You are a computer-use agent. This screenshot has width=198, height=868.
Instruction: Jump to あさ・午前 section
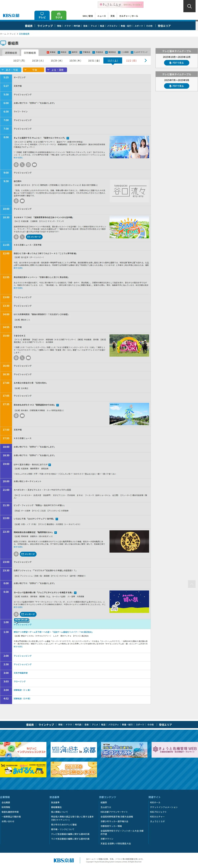pyautogui.click(x=11, y=70)
